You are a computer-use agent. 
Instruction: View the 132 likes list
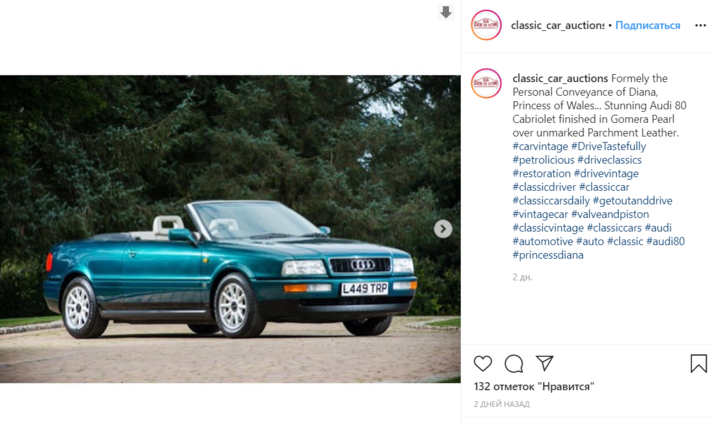pyautogui.click(x=534, y=386)
